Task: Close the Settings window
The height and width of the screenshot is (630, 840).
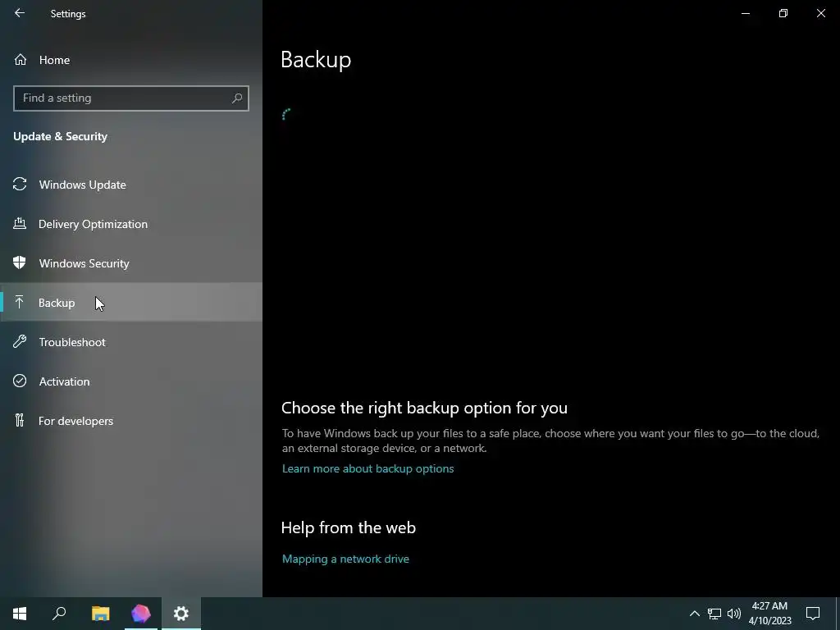Action: pyautogui.click(x=820, y=13)
